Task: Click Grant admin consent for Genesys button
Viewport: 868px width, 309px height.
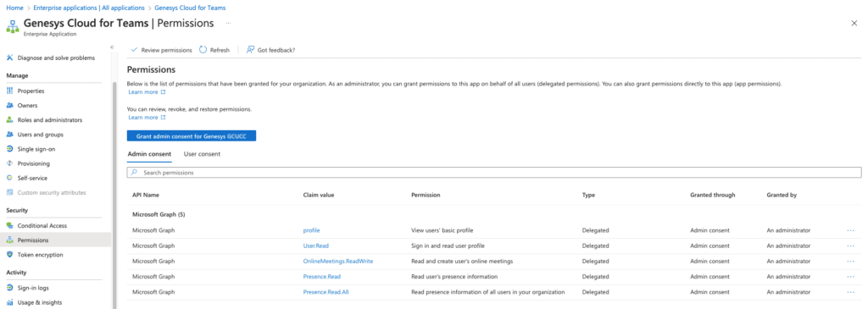Action: click(x=192, y=136)
